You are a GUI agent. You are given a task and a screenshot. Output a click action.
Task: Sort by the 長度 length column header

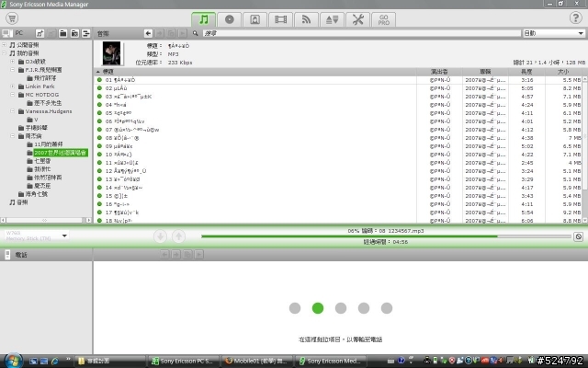click(526, 72)
